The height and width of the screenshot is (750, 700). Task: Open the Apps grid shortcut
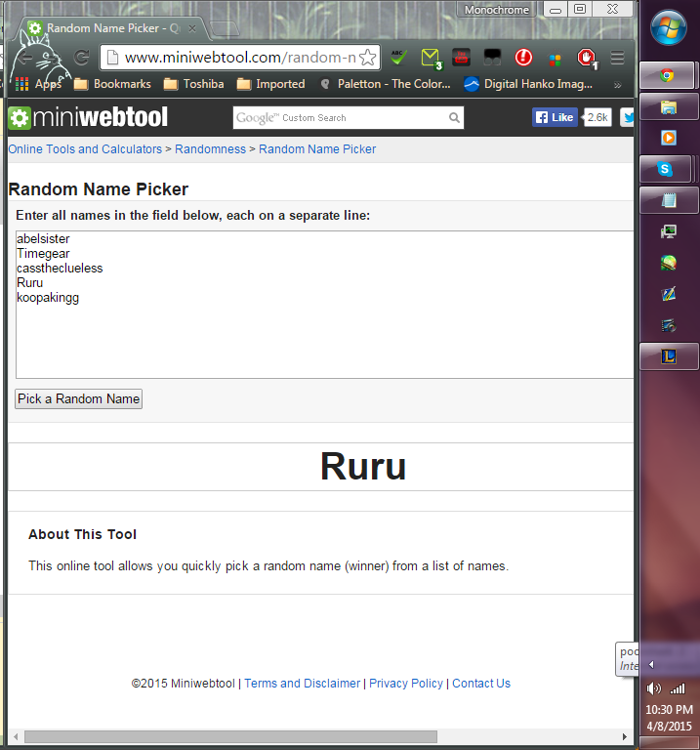(x=39, y=84)
